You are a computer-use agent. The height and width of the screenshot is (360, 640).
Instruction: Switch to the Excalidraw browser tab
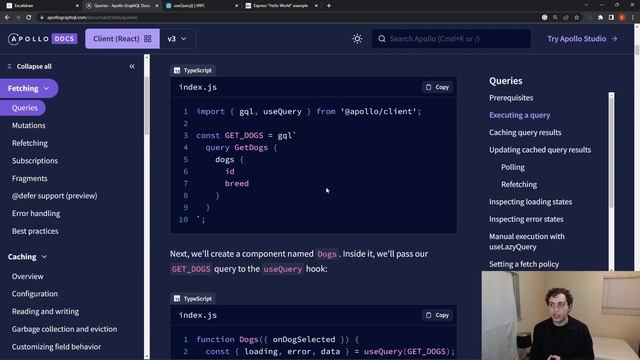41,6
